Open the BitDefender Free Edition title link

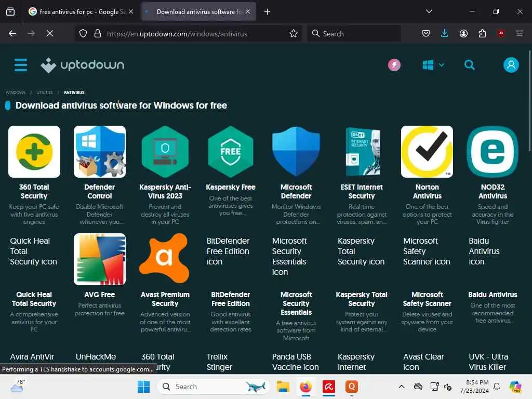231,299
